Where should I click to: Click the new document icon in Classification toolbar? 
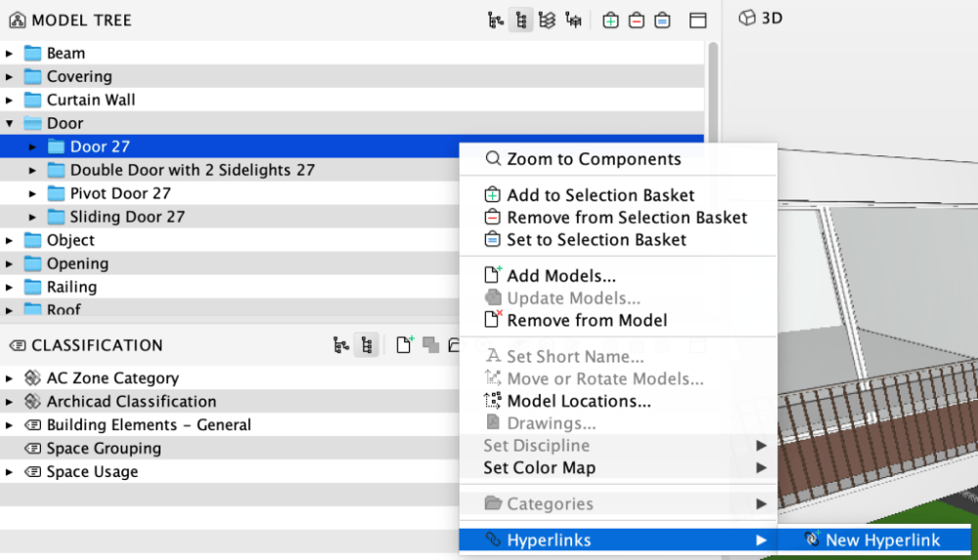click(x=404, y=345)
